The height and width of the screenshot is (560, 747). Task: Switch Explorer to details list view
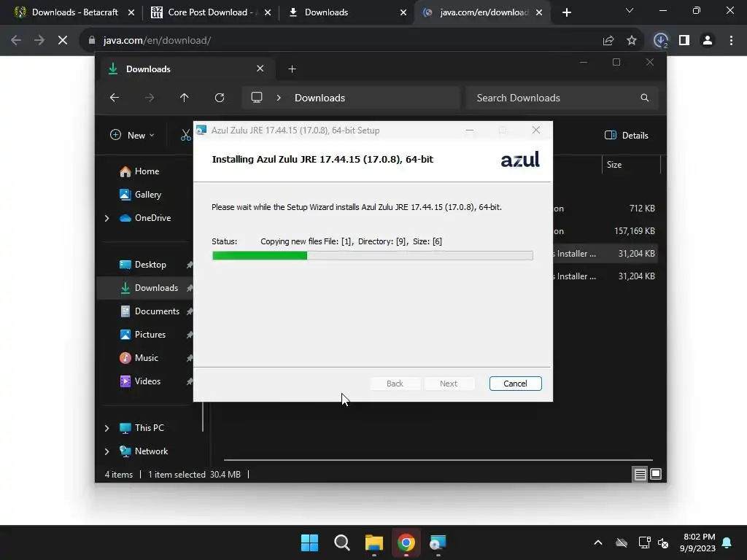click(x=640, y=474)
